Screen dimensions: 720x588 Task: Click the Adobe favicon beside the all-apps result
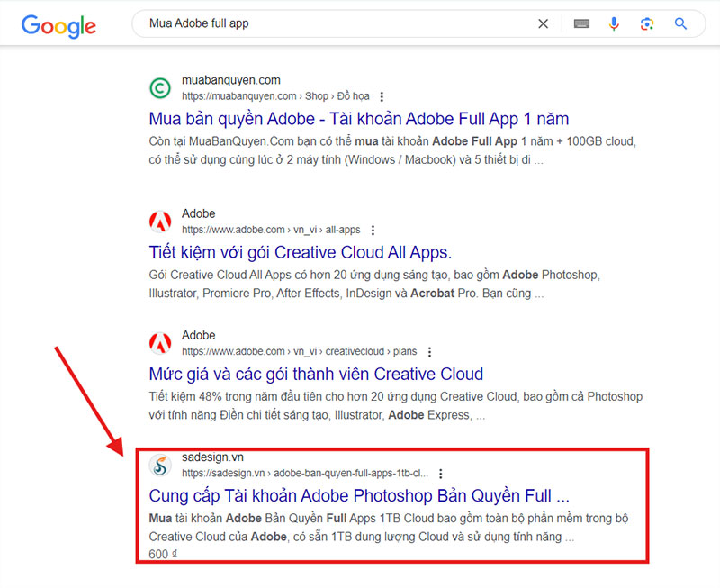[160, 222]
